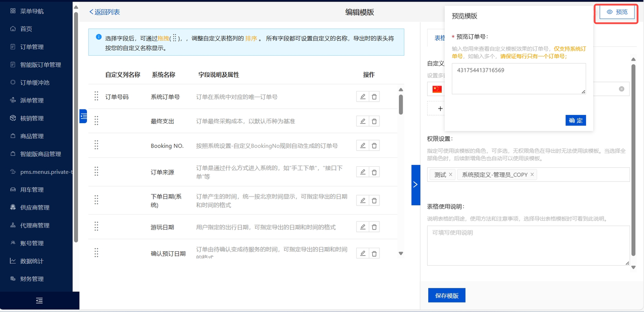Viewport: 644px width, 312px height.
Task: Click the edit pencil for 订单号码 row
Action: [362, 97]
